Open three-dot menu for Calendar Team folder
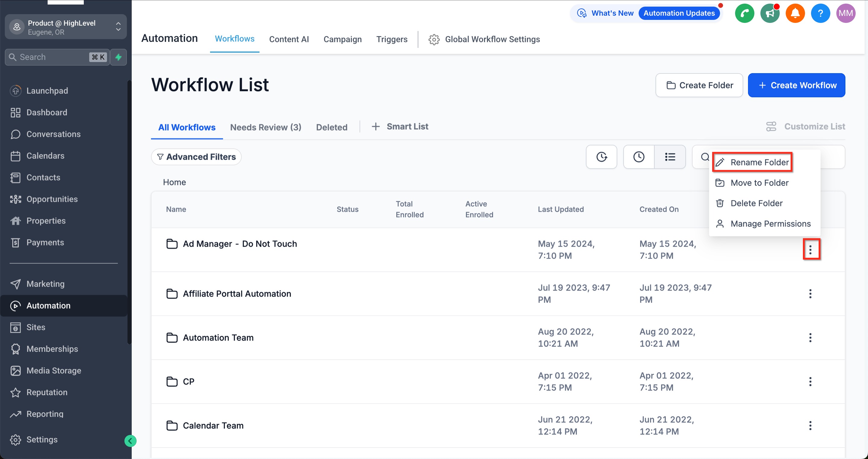This screenshot has height=459, width=868. (x=810, y=425)
